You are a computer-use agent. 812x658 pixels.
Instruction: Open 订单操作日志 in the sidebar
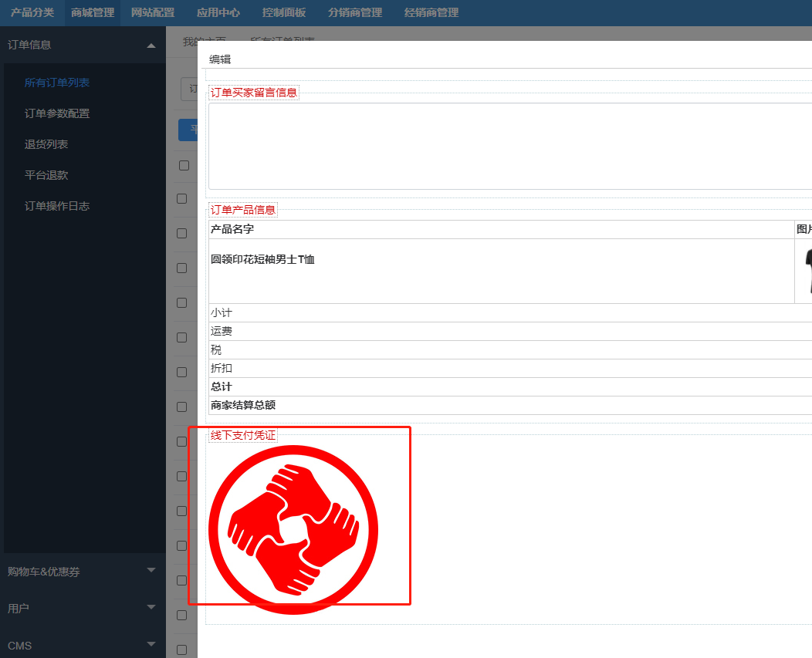point(57,206)
